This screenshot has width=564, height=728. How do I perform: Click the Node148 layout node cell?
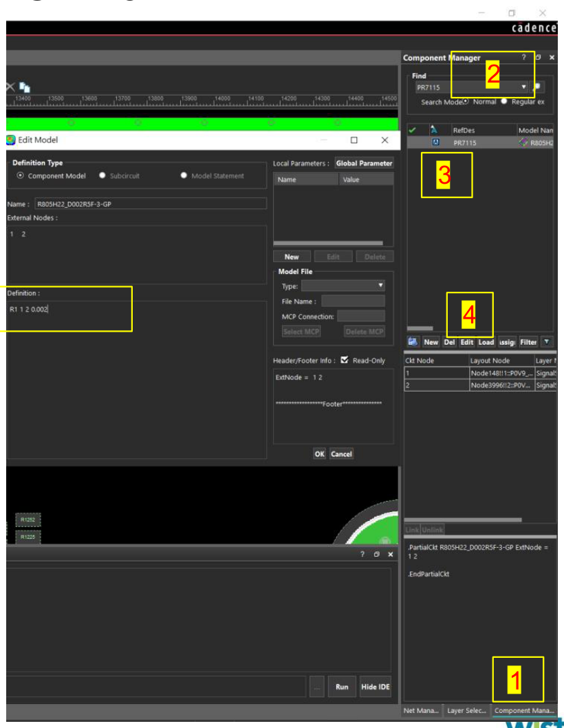click(x=501, y=373)
